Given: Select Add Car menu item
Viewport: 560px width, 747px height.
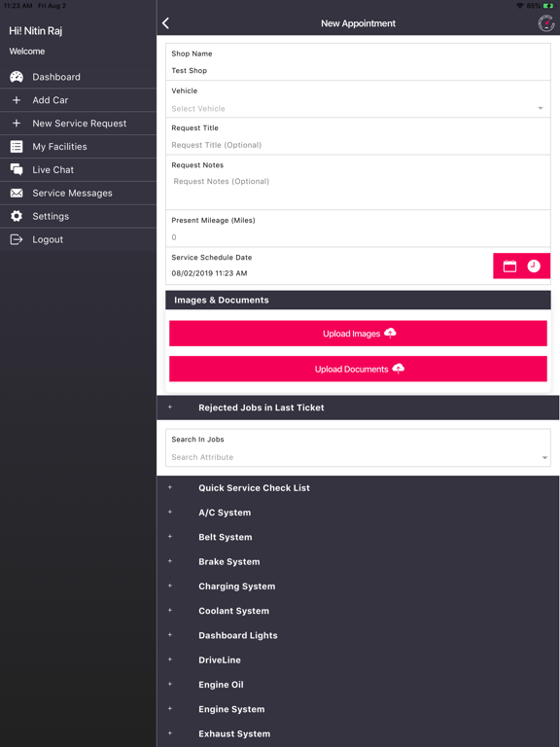Looking at the screenshot, I should (78, 100).
